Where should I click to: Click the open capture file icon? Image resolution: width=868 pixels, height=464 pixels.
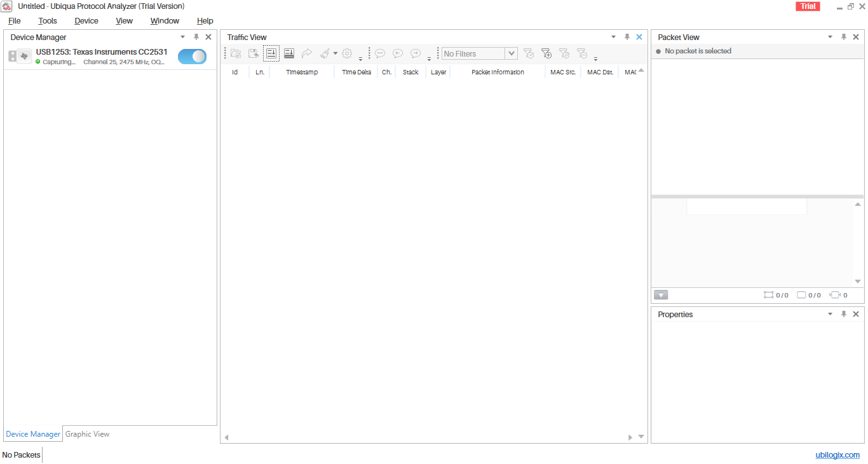pos(236,54)
